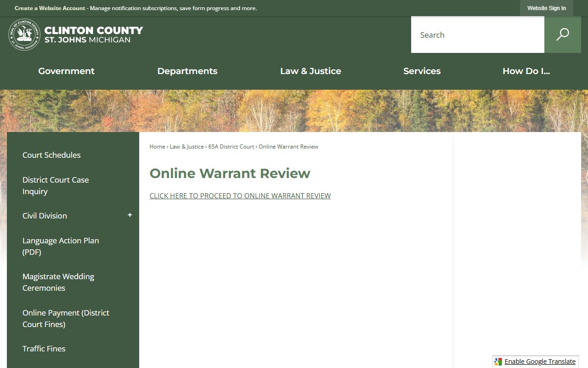The height and width of the screenshot is (368, 588).
Task: Click the Website Sign In button
Action: [547, 8]
